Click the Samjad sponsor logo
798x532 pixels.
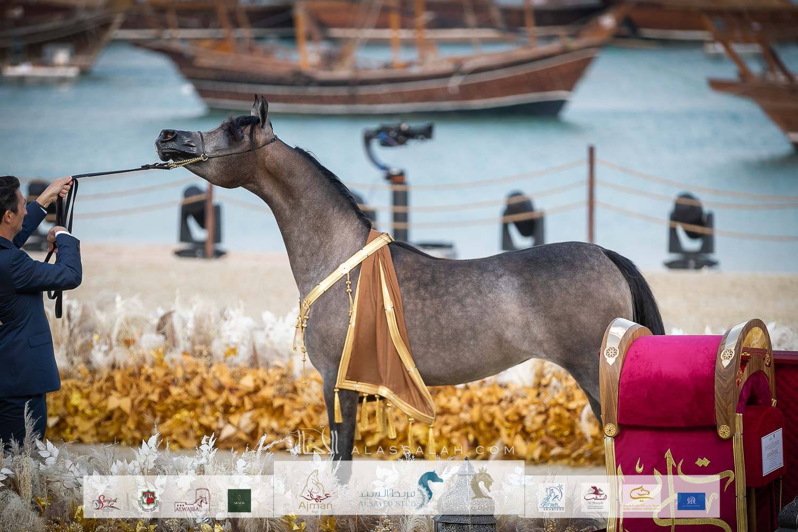pos(105,501)
